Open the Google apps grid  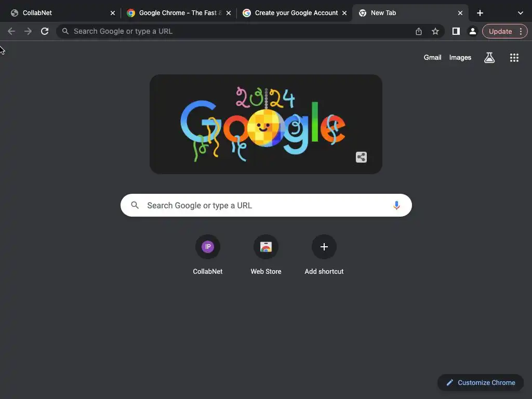coord(514,58)
